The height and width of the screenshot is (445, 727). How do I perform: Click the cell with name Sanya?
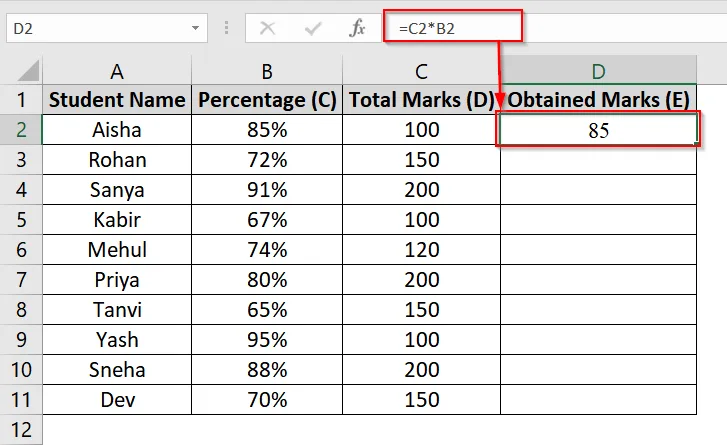[x=117, y=190]
